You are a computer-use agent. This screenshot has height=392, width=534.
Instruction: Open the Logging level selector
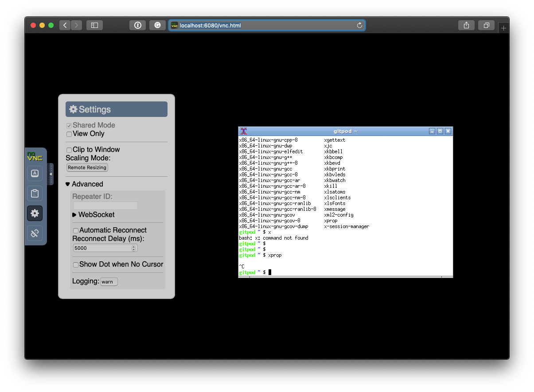[109, 281]
